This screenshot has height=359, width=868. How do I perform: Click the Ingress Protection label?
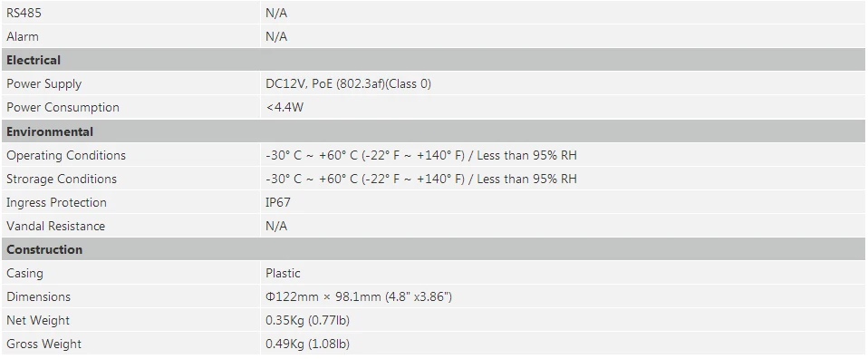56,202
